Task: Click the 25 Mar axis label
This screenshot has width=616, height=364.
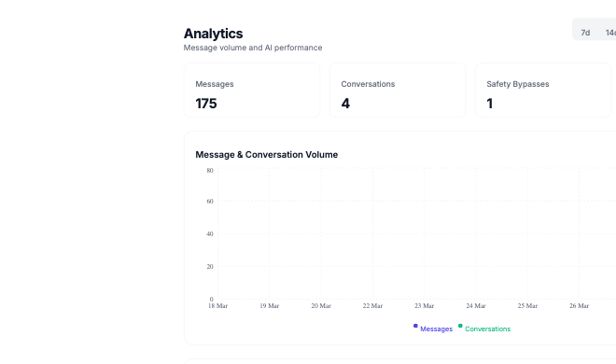Action: (527, 306)
